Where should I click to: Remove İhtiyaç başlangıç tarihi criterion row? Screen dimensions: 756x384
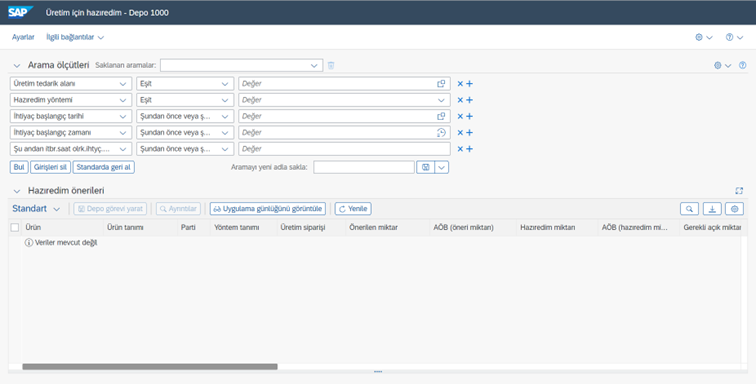(x=460, y=116)
